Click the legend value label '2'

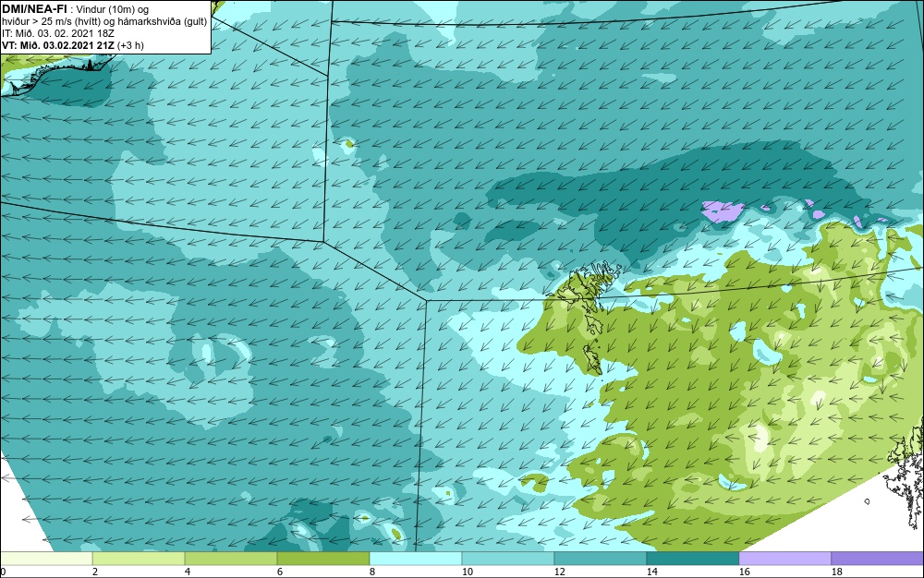click(95, 572)
